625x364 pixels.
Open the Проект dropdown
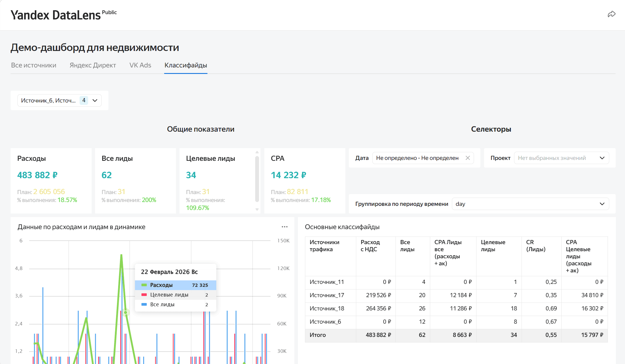pyautogui.click(x=561, y=158)
